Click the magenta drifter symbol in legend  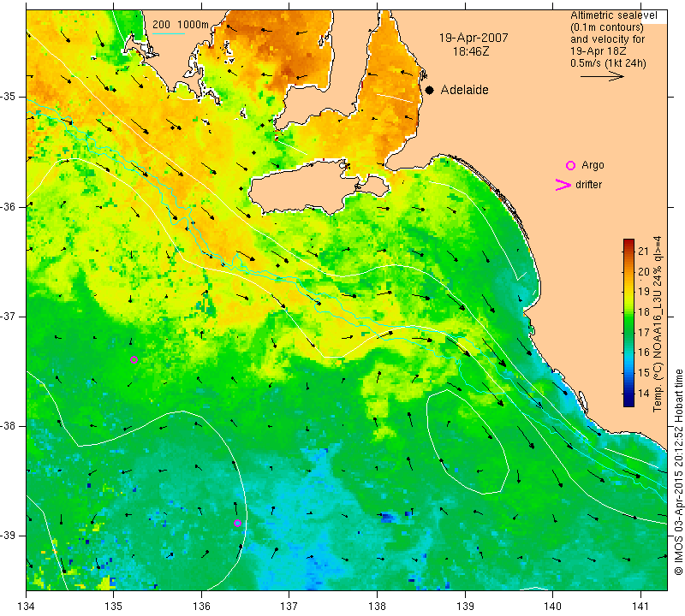click(563, 185)
